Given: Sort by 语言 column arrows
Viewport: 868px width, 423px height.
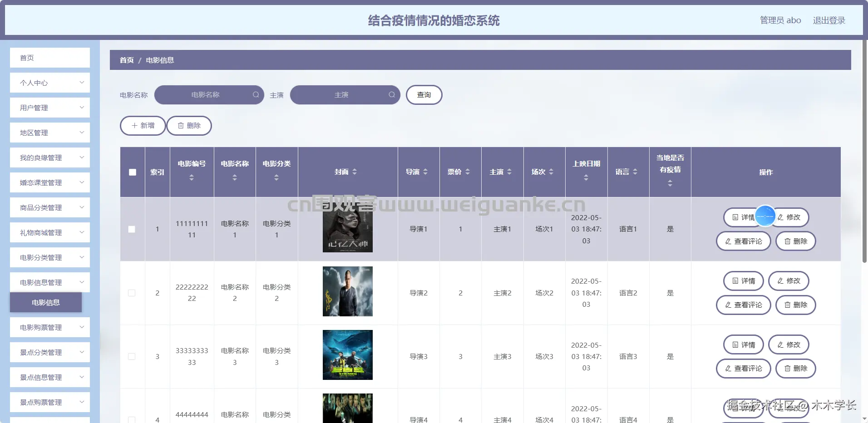Looking at the screenshot, I should pyautogui.click(x=635, y=172).
